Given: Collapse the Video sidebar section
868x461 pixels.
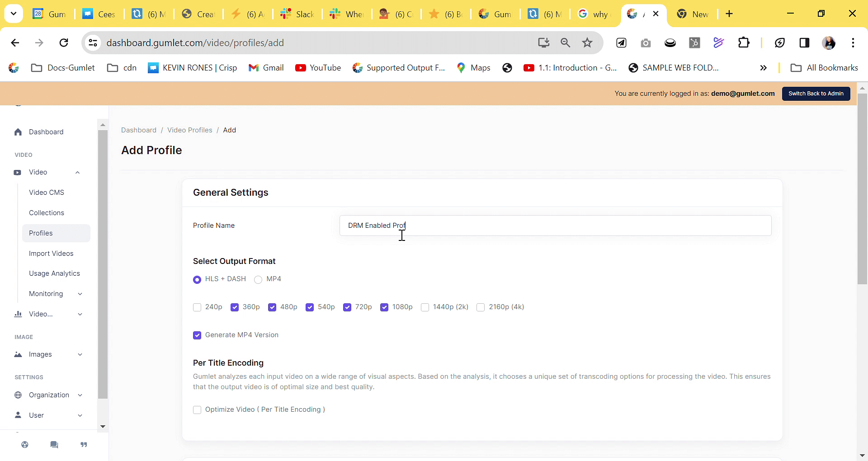Looking at the screenshot, I should (x=78, y=172).
